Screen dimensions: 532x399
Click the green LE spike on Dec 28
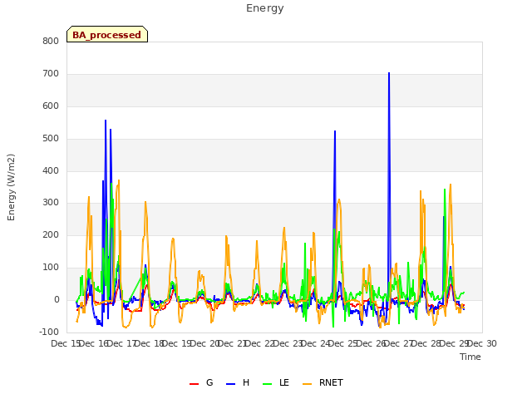pos(445,190)
